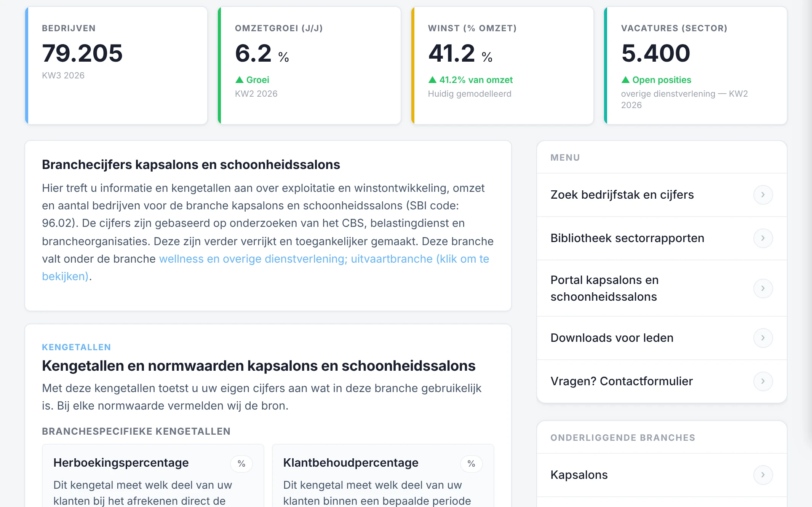Click the Herboekingspercentage title
The width and height of the screenshot is (812, 507).
121,463
